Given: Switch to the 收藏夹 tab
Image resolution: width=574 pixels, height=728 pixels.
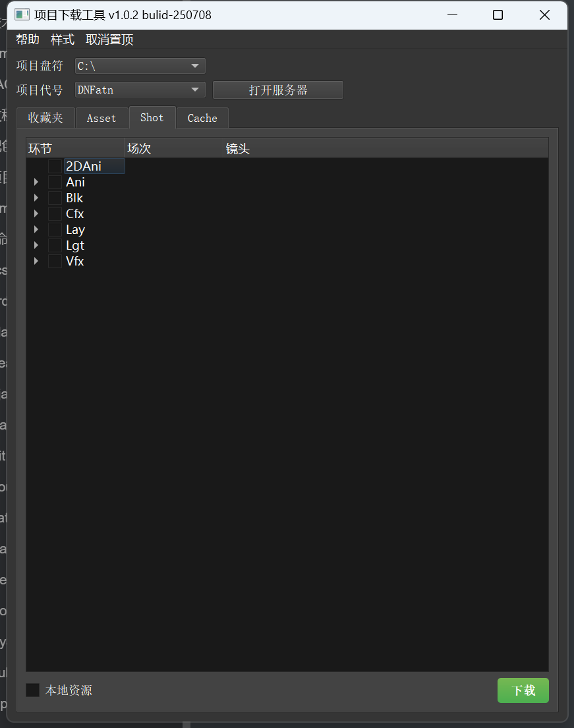Looking at the screenshot, I should [x=45, y=118].
